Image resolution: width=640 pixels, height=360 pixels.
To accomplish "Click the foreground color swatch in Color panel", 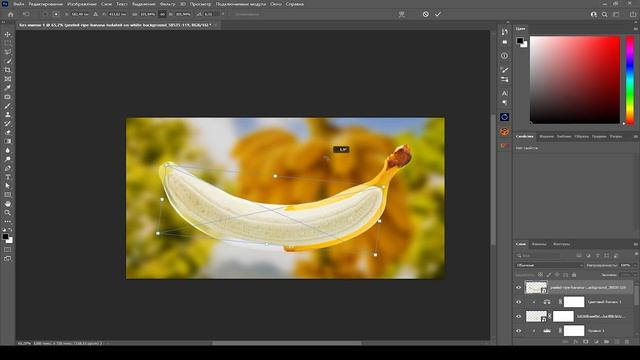I will 520,40.
